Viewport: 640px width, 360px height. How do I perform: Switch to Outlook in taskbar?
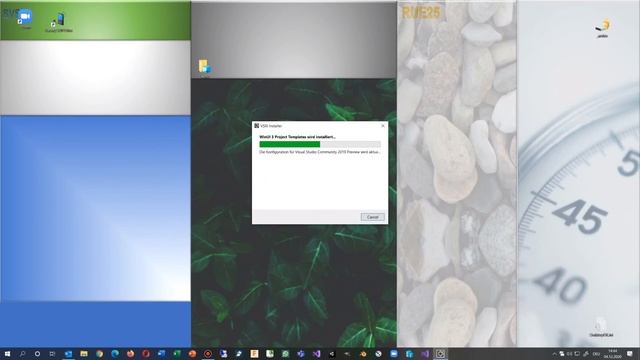pos(68,354)
